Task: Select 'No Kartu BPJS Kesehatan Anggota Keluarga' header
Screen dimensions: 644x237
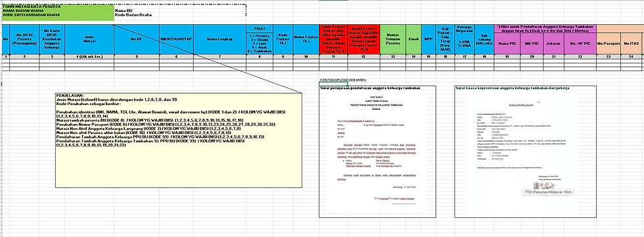Action: 52,39
